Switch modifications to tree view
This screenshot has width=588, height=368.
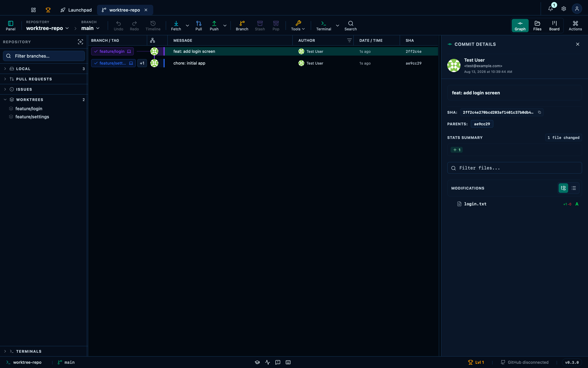563,188
